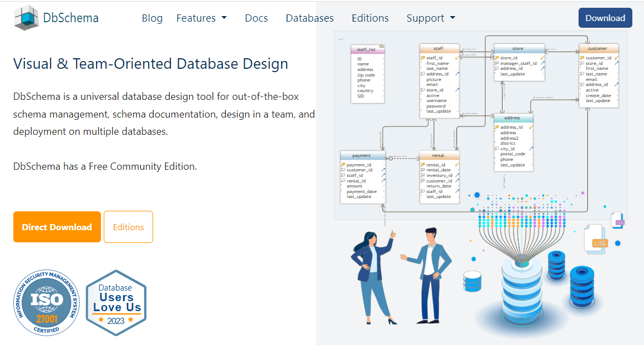Click the Features caret arrow
The width and height of the screenshot is (644, 345).
pyautogui.click(x=224, y=18)
